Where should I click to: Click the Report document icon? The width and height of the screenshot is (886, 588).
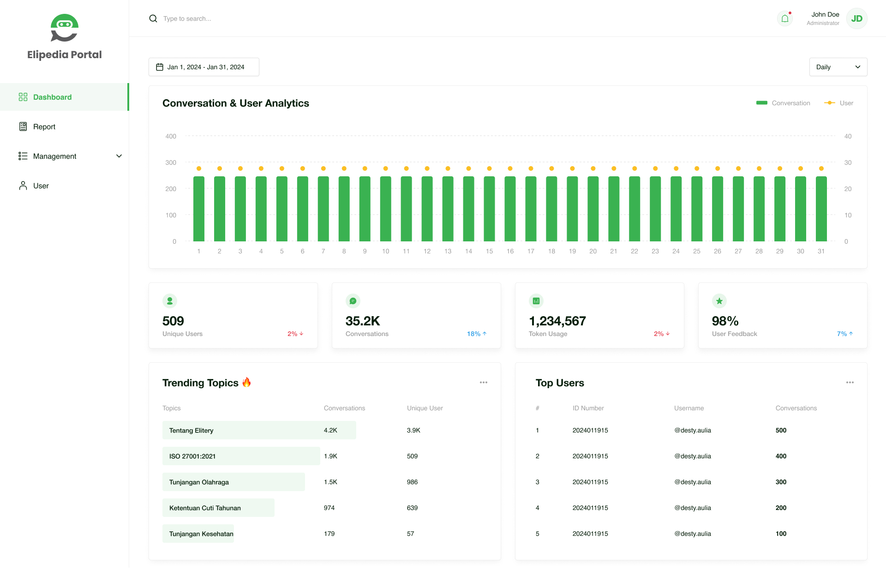tap(23, 126)
